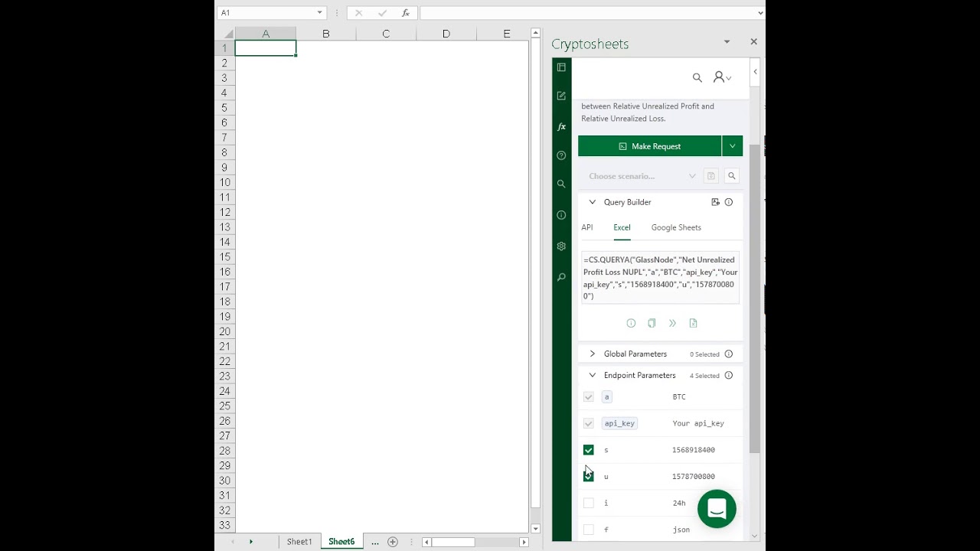
Task: Click the task pane vertical scrollbar thumb
Action: pos(755,298)
